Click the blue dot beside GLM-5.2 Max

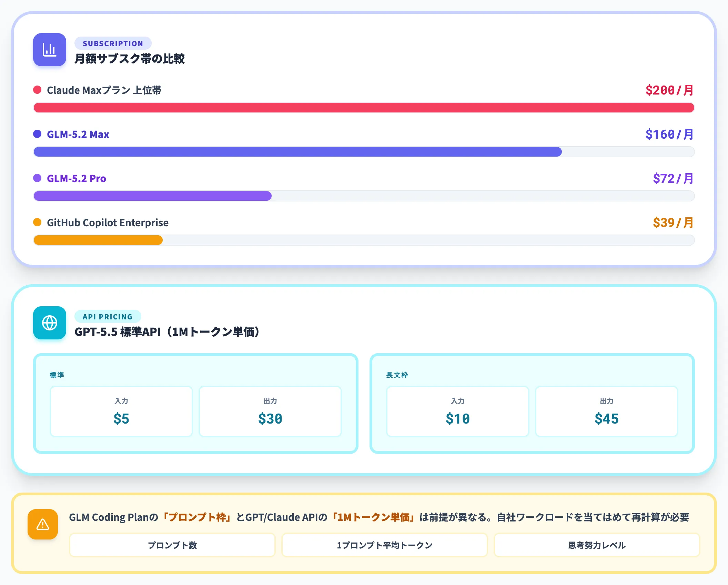click(37, 134)
